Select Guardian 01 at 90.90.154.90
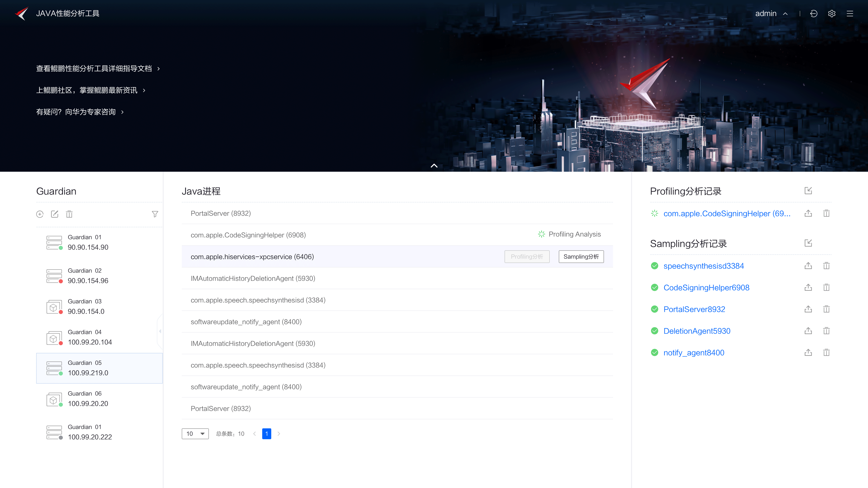 (x=99, y=242)
